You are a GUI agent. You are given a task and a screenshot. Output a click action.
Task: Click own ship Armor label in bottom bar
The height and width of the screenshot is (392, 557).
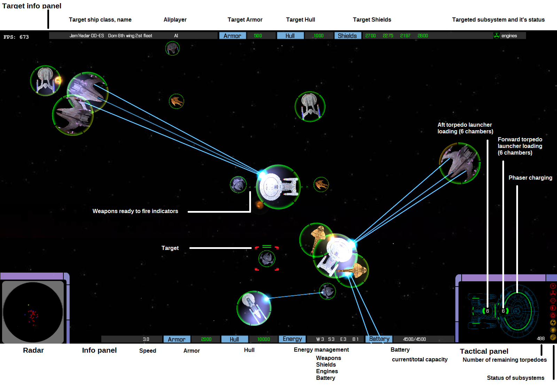pyautogui.click(x=177, y=339)
